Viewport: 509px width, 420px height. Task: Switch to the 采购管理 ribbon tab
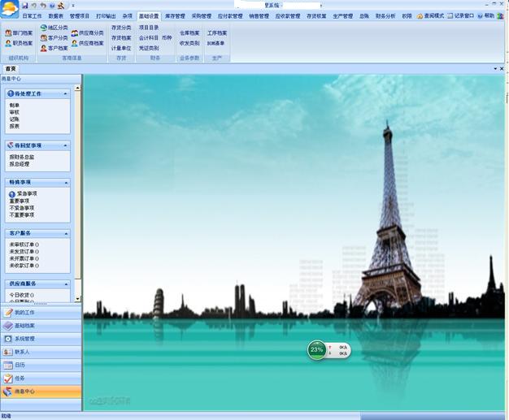(202, 16)
